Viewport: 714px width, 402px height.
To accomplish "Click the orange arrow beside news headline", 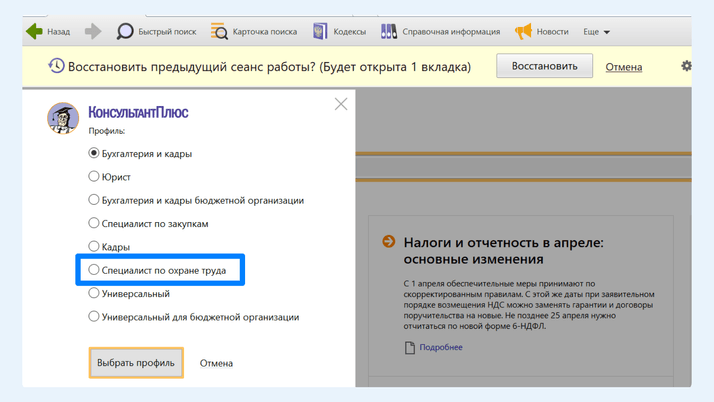I will pyautogui.click(x=388, y=241).
